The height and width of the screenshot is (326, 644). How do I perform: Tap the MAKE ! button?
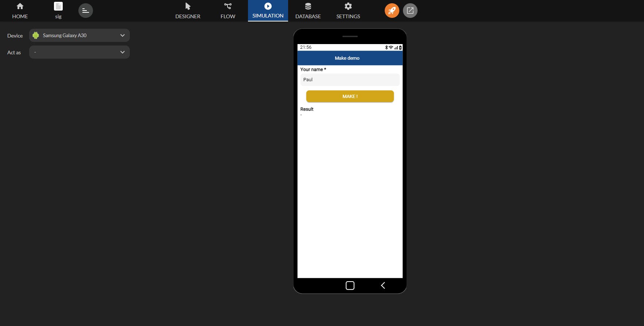point(350,97)
